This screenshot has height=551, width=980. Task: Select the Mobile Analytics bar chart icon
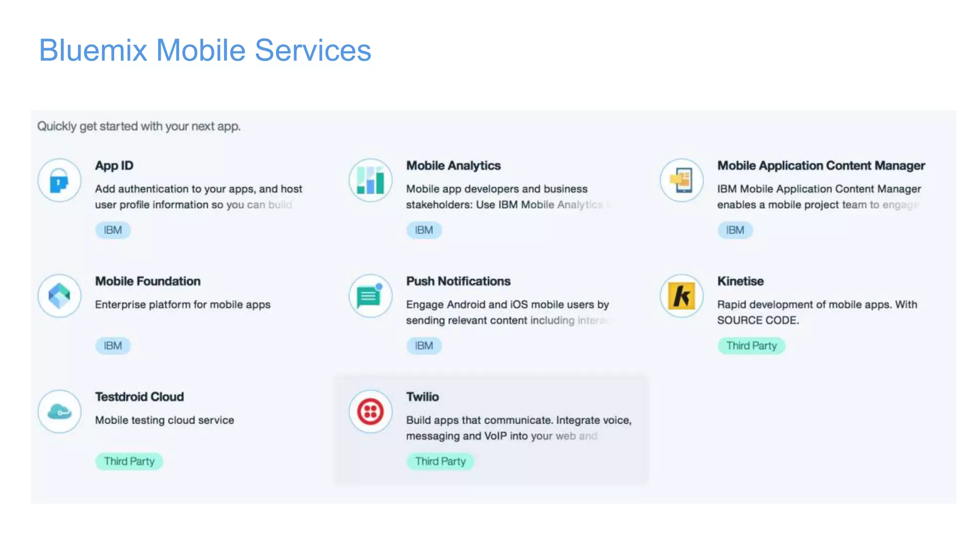coord(370,180)
